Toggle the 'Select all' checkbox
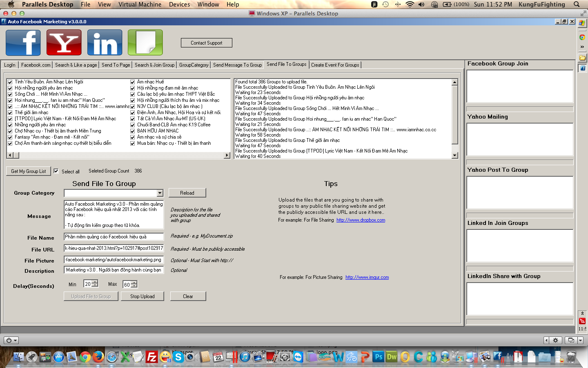Screen dimensions: 588x368 pyautogui.click(x=56, y=171)
